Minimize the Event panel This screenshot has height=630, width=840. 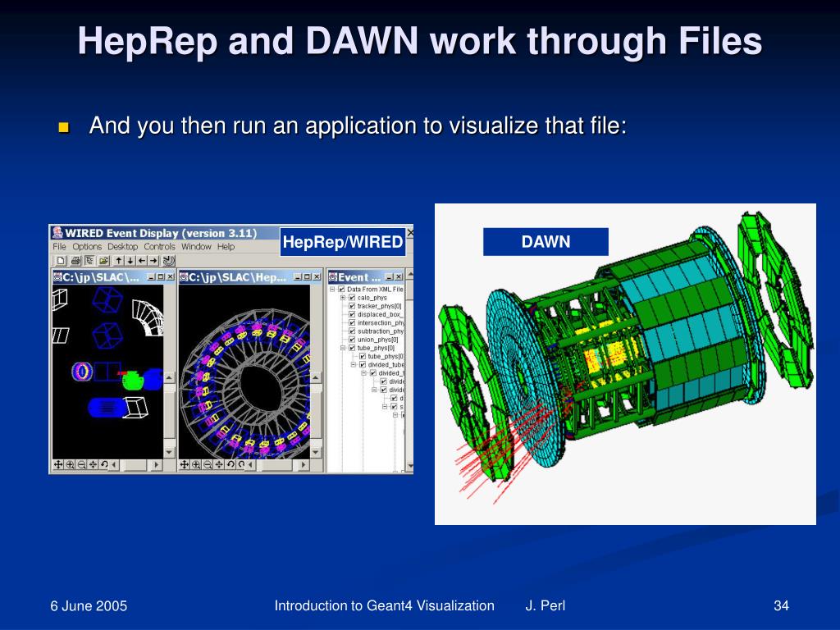point(388,276)
